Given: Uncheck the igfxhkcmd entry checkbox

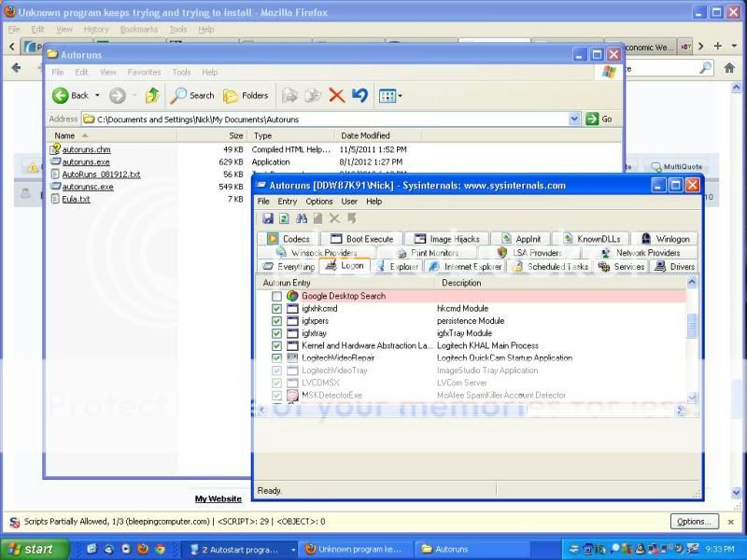Looking at the screenshot, I should (276, 309).
